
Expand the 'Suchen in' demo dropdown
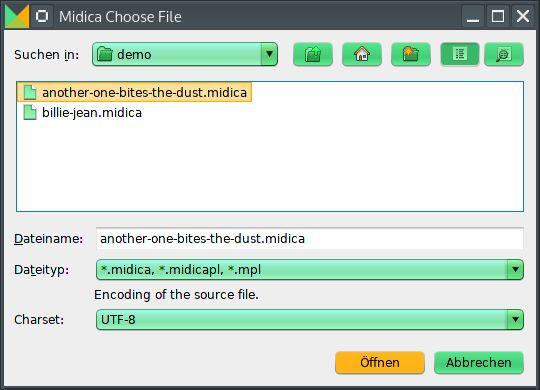tap(270, 54)
